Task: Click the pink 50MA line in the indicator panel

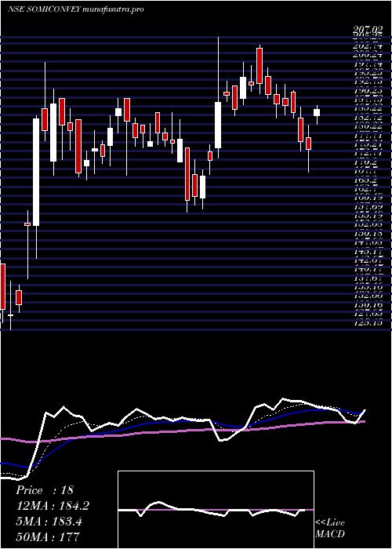Action: tap(182, 431)
